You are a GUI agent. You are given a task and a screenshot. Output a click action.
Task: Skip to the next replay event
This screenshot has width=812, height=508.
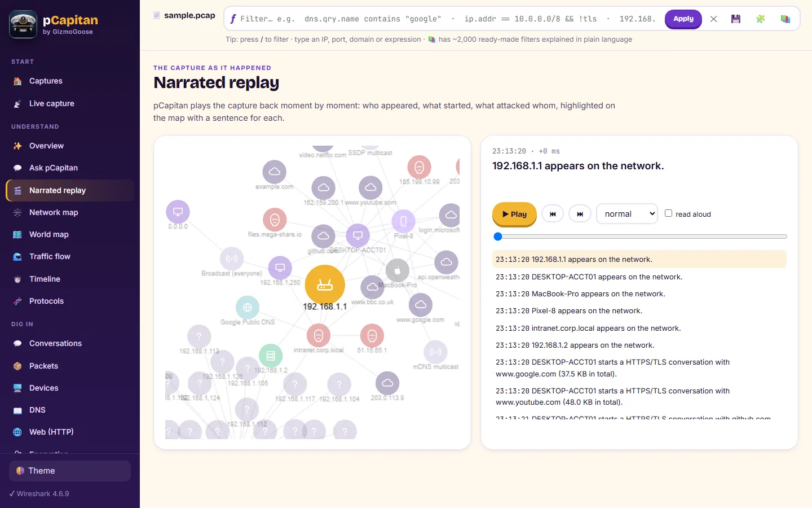coord(580,214)
